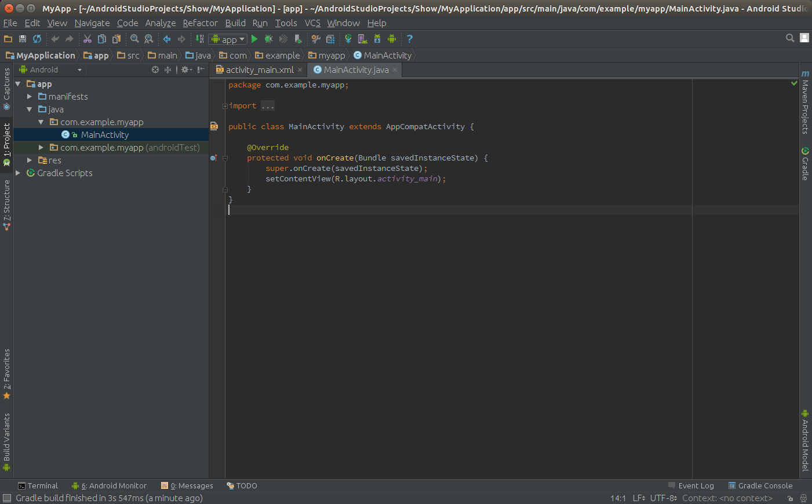Open Android Device Monitor icon
The height and width of the screenshot is (504, 812).
(392, 39)
